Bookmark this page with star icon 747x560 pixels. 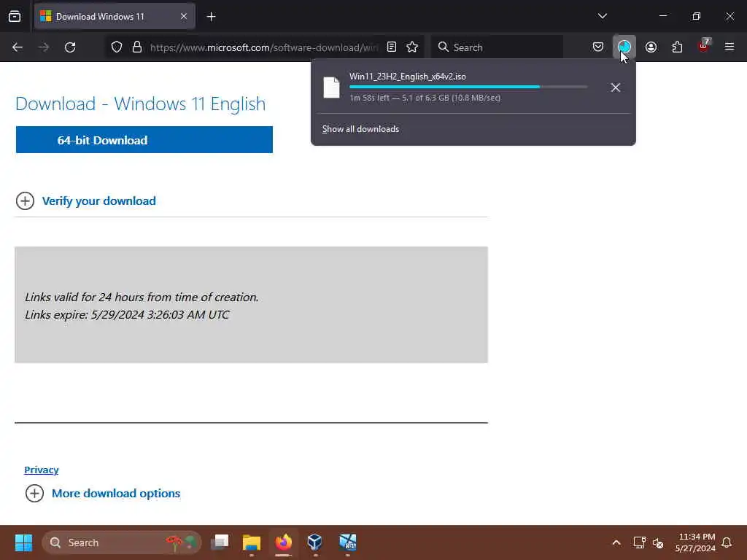pyautogui.click(x=412, y=47)
